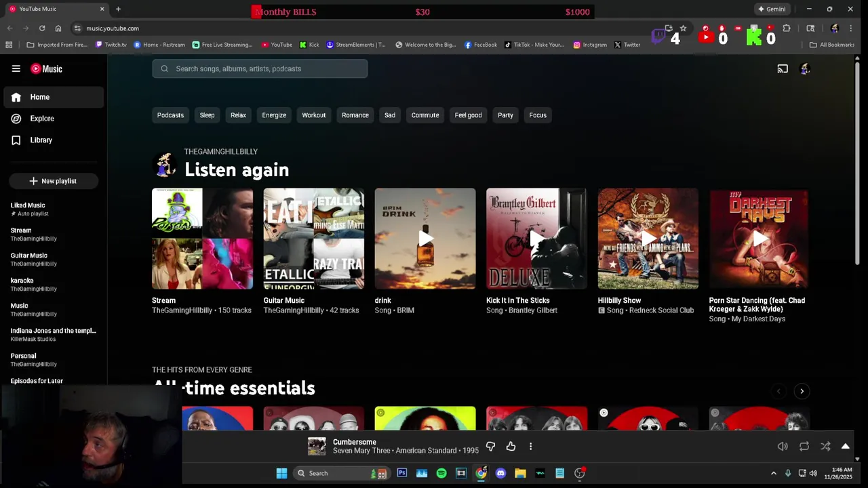The image size is (868, 488).
Task: Open the Chrome three-dot menu
Action: point(850,28)
